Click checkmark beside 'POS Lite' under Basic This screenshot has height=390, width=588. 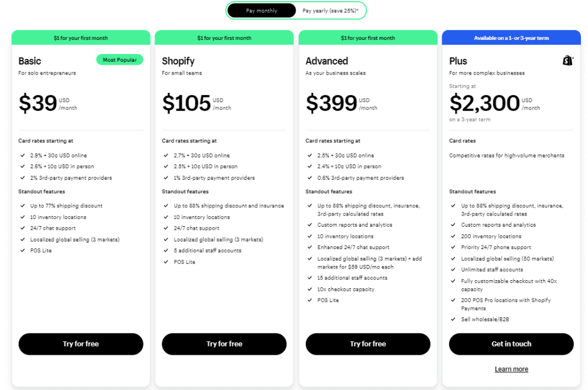[23, 250]
